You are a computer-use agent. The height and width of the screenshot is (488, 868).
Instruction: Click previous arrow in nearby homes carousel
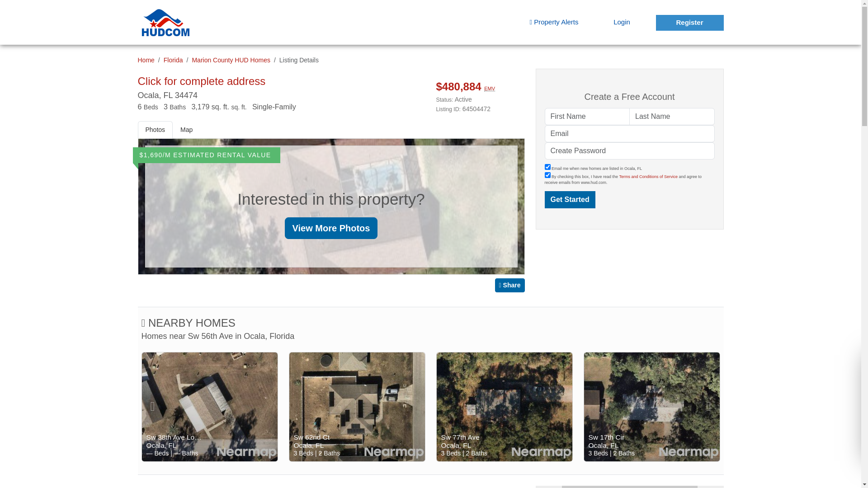point(152,407)
